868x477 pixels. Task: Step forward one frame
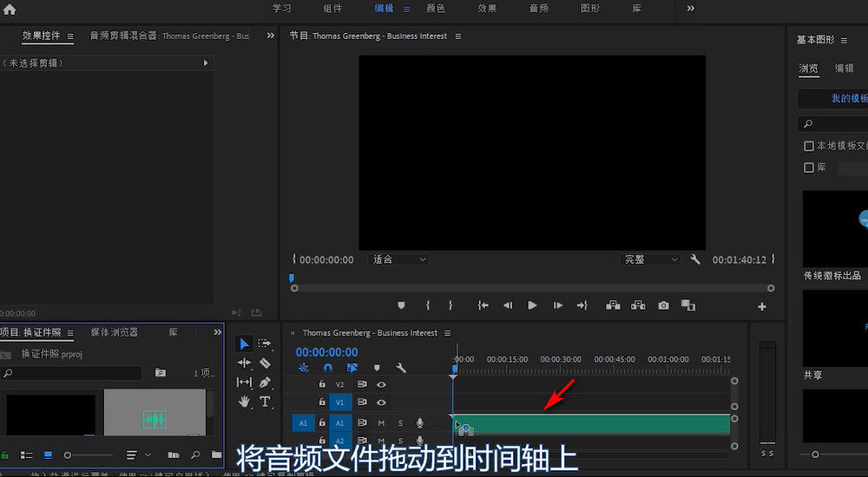(557, 305)
